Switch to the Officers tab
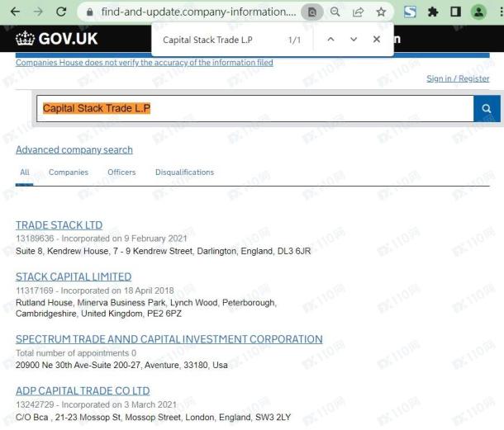The height and width of the screenshot is (430, 504). 121,172
